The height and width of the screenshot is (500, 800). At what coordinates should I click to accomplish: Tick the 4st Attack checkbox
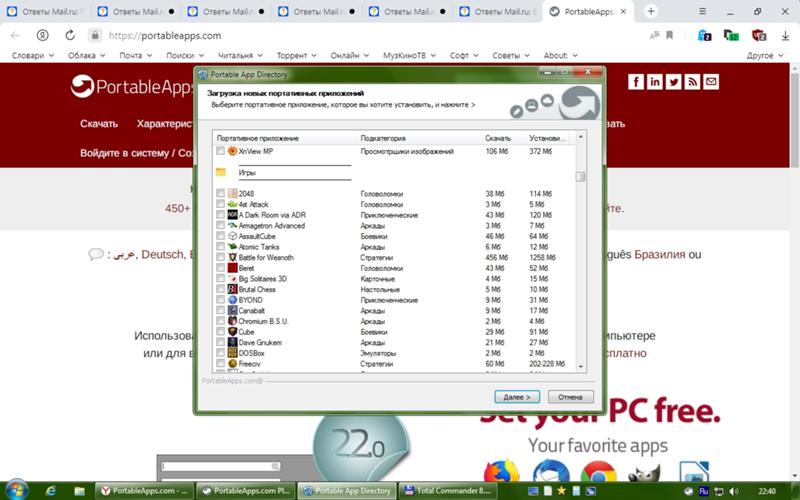tap(220, 204)
